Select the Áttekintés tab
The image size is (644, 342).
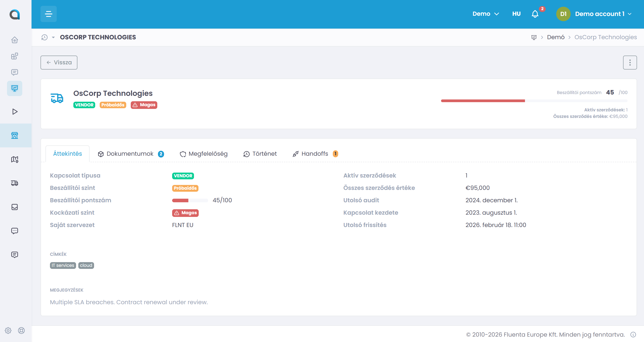pyautogui.click(x=68, y=153)
